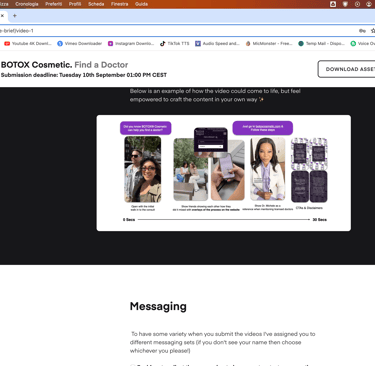This screenshot has width=375, height=366.
Task: Open the Youtube 4K Downl... bookmark
Action: [x=28, y=44]
